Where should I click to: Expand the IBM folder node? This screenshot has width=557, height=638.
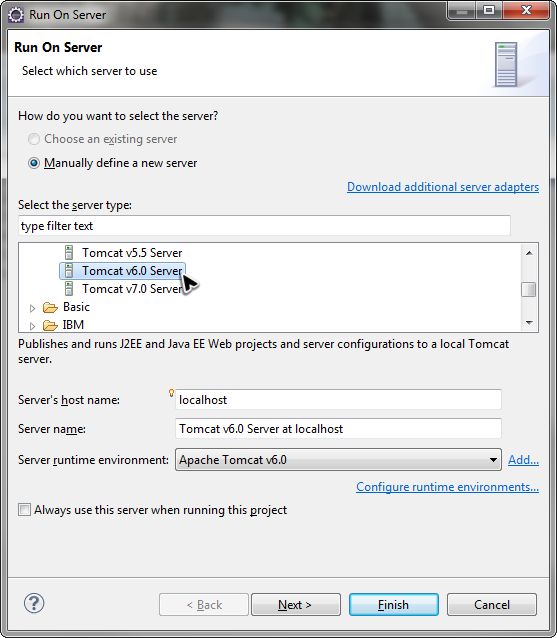tap(33, 326)
